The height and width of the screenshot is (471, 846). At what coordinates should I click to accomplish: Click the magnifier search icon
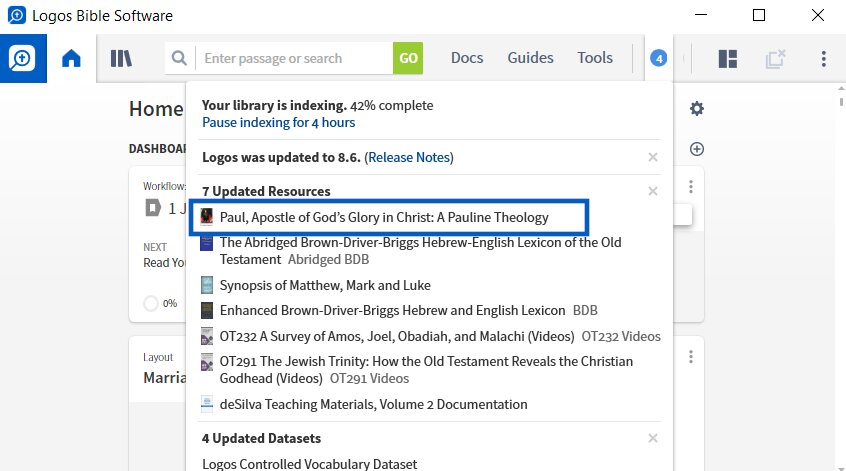(x=179, y=58)
